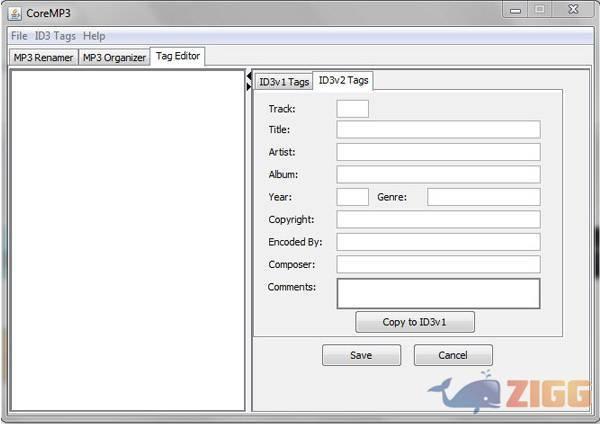Viewport: 600px width, 424px height.
Task: Click the Cancel button
Action: tap(453, 355)
